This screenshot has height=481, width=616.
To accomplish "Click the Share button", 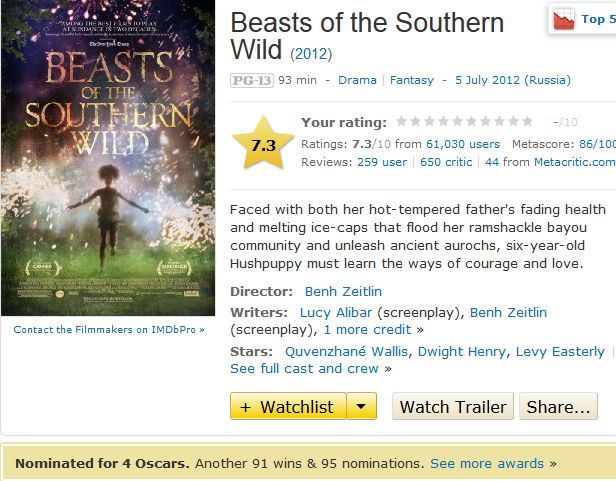I will point(558,407).
